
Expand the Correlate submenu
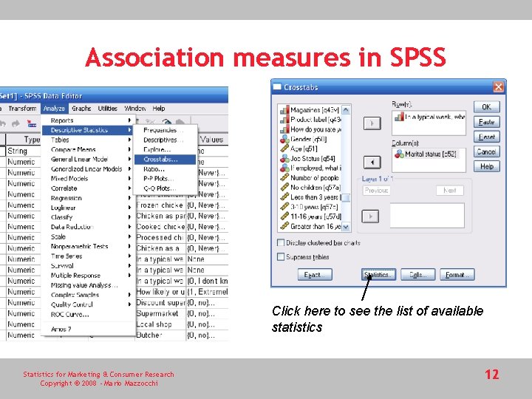(88, 188)
